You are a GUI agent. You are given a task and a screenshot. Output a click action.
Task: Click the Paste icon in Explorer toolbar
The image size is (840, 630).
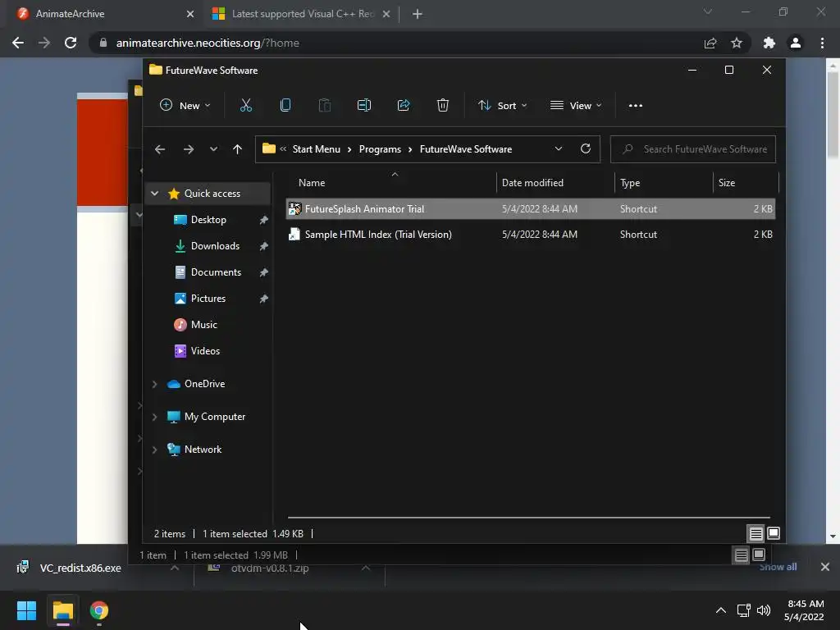click(325, 106)
